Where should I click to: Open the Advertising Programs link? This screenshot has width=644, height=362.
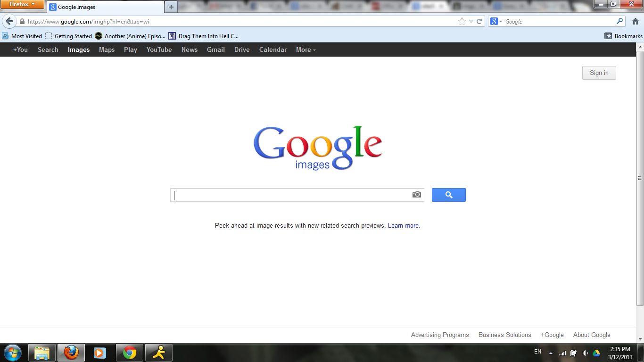click(x=440, y=335)
